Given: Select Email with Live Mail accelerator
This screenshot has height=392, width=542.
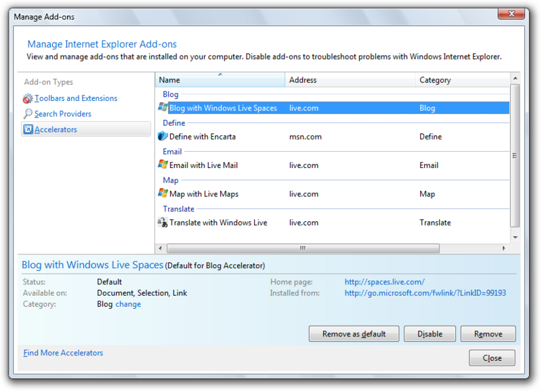Looking at the screenshot, I should pyautogui.click(x=333, y=165).
